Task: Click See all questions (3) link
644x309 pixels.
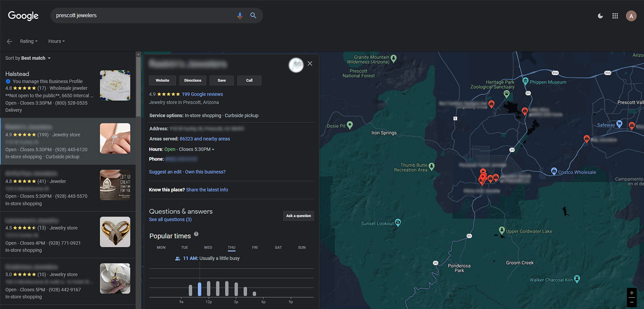Action: [170, 219]
